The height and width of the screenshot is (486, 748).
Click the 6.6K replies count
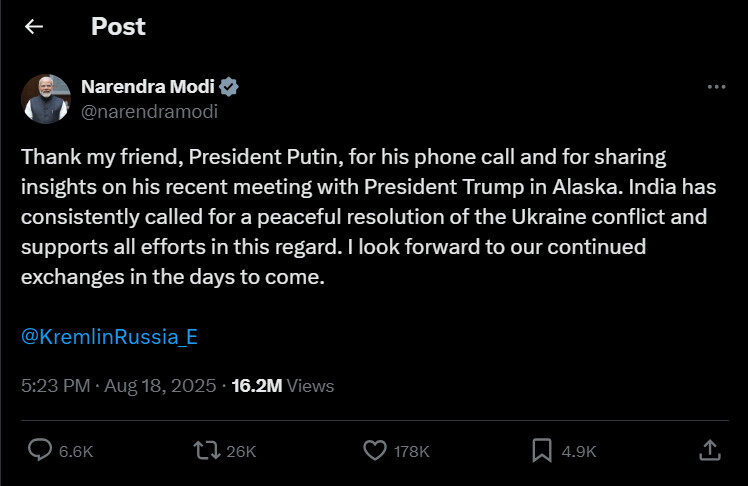[x=76, y=452]
